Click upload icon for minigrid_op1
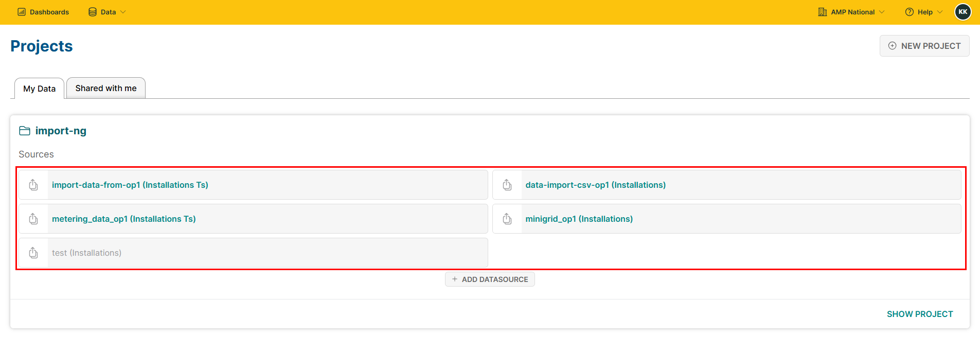Viewport: 980px width, 353px height. tap(507, 219)
